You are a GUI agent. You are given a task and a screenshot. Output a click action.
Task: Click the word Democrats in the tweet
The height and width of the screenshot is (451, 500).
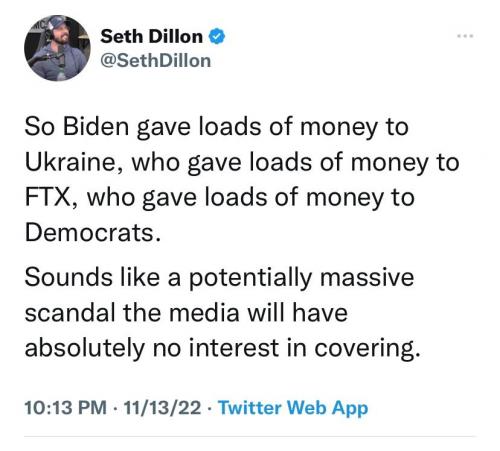(x=92, y=232)
